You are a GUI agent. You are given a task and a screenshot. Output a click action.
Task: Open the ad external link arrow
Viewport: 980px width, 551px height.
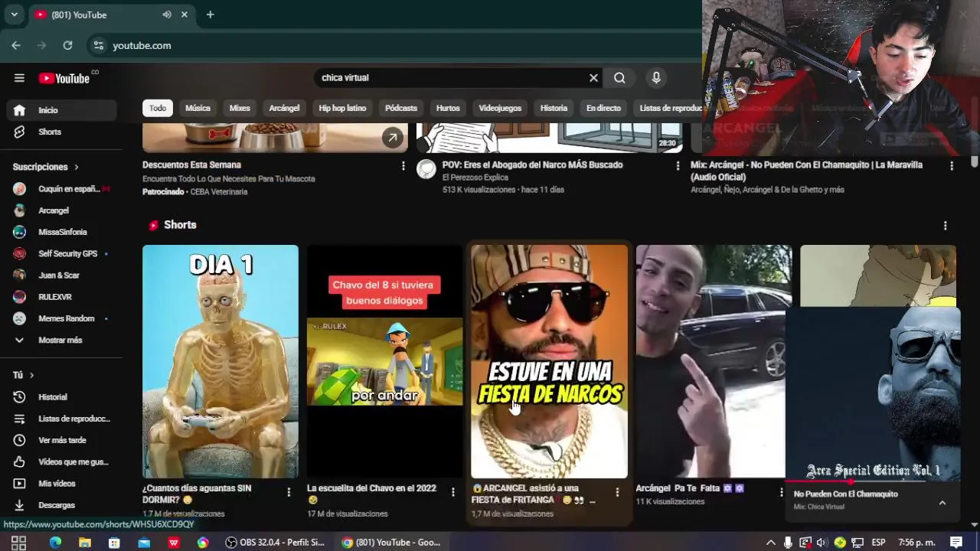[x=392, y=138]
